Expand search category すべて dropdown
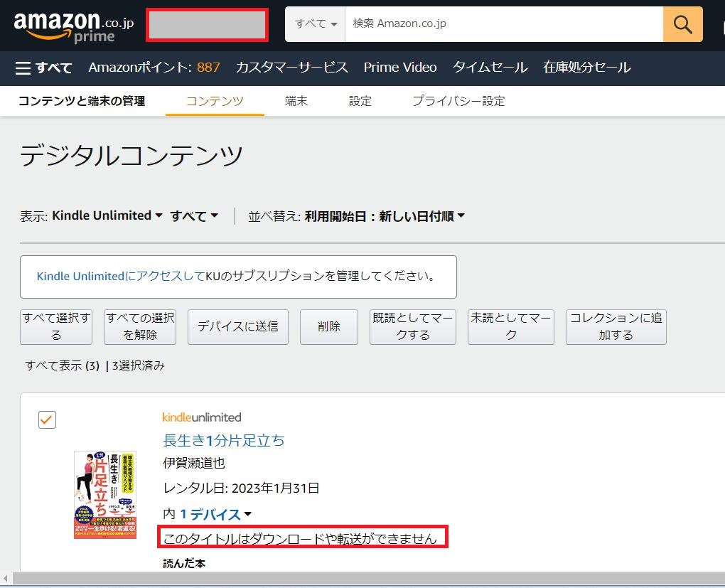This screenshot has height=588, width=725. point(316,24)
